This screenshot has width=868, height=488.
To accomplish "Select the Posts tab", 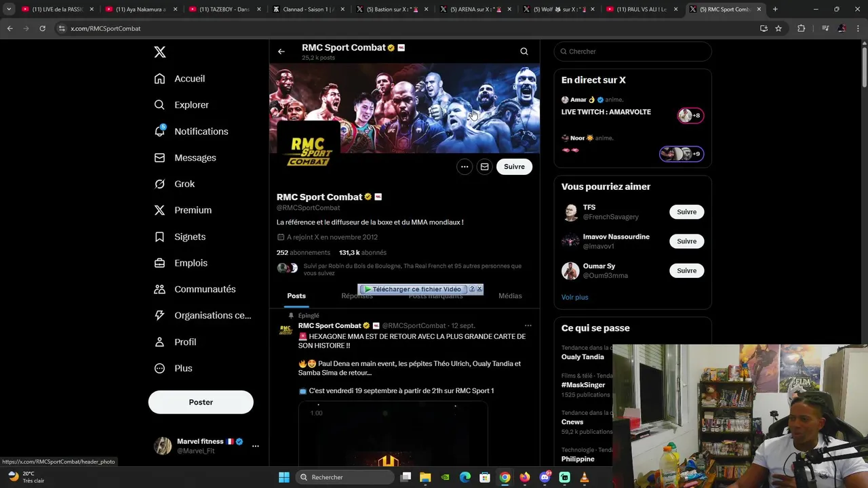I will coord(296,296).
